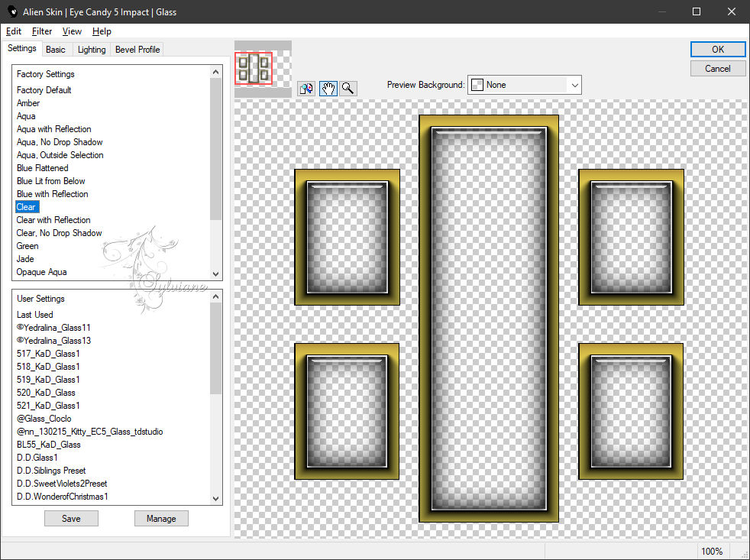
Task: Select Aqua with Reflection preset
Action: coord(53,129)
